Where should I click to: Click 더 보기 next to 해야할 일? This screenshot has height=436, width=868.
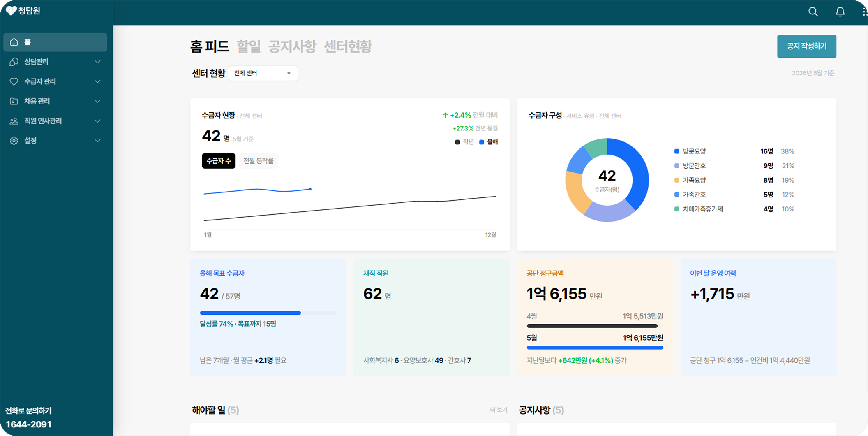pos(498,410)
